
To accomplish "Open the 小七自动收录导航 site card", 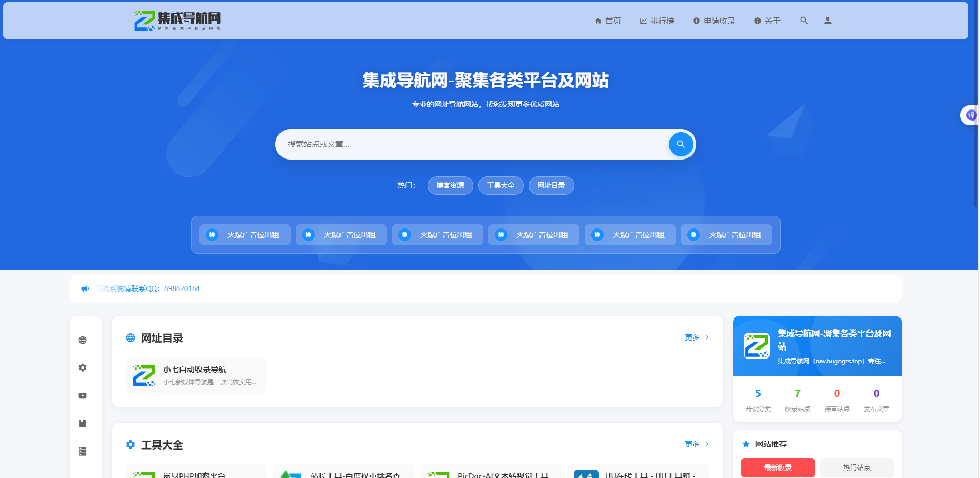I will pos(196,375).
